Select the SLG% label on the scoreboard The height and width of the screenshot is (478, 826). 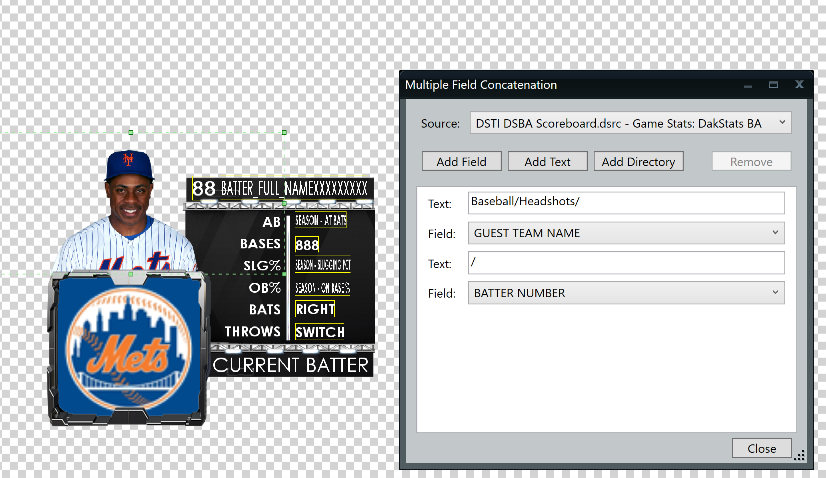[x=262, y=266]
